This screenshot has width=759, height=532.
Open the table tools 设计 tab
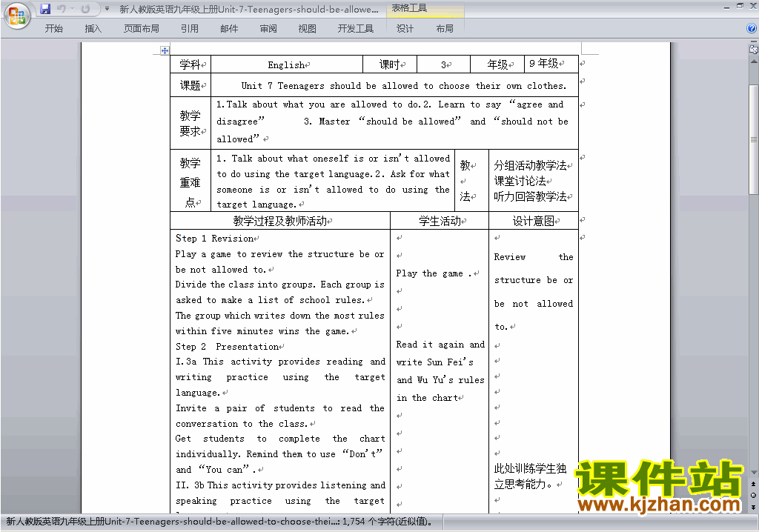click(405, 29)
